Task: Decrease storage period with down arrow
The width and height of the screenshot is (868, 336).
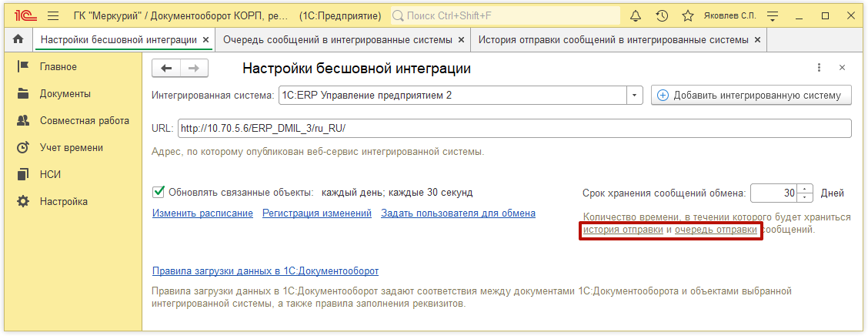Action: point(806,197)
